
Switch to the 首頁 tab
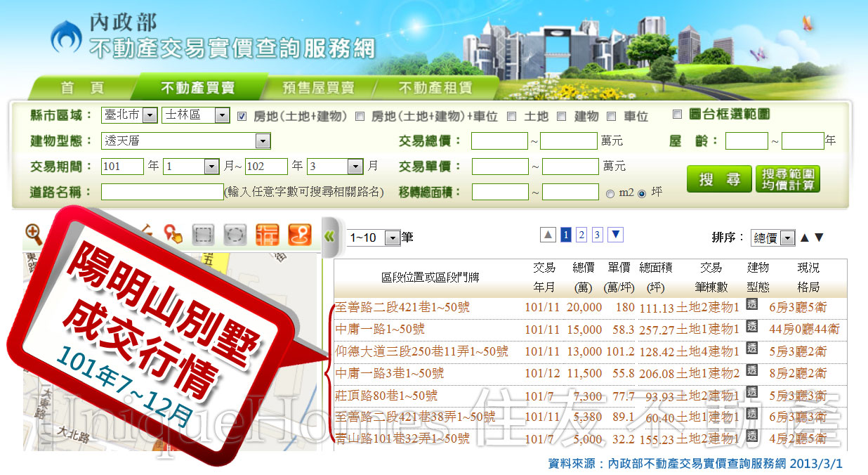pos(81,88)
